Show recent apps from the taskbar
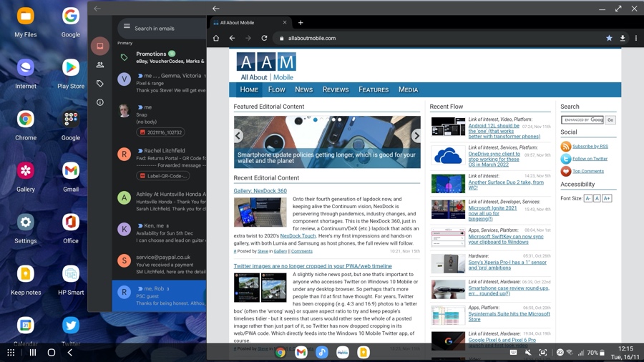The width and height of the screenshot is (644, 362). coord(33,353)
